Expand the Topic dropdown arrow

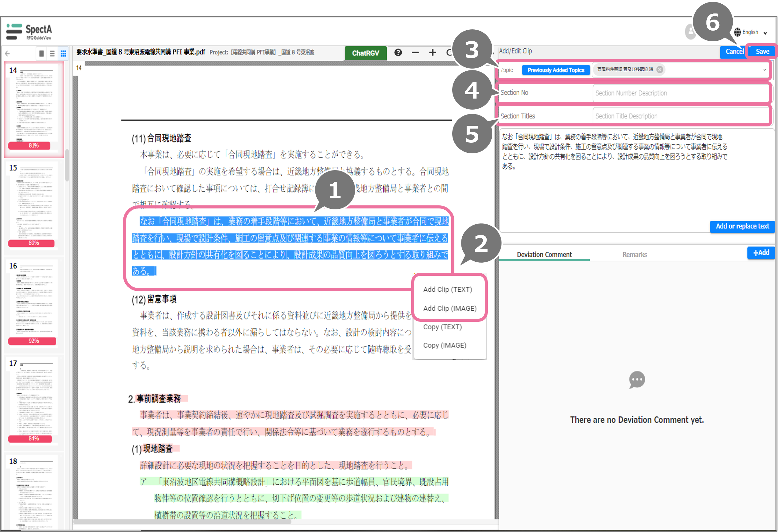(764, 70)
